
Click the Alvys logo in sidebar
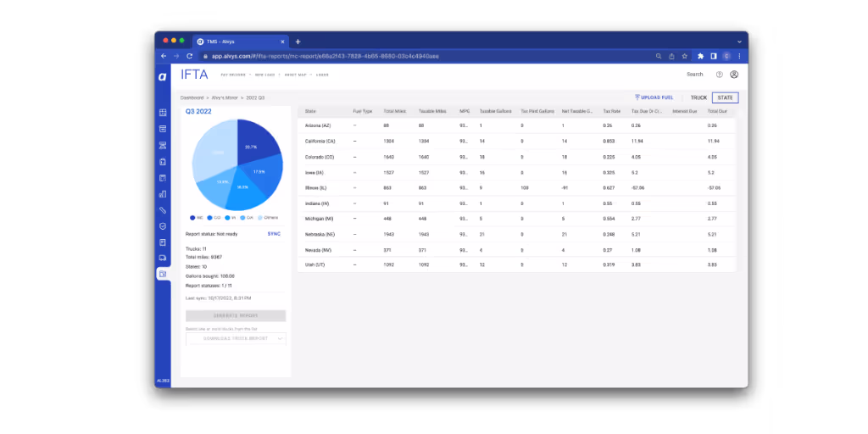[162, 77]
